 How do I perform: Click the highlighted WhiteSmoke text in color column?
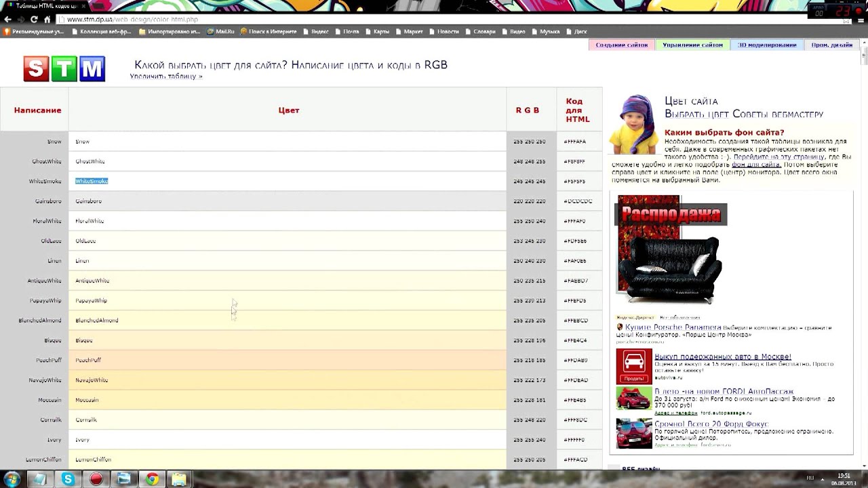(x=92, y=181)
